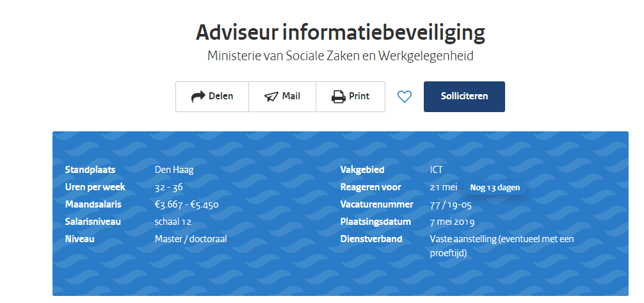Image resolution: width=644 pixels, height=303 pixels.
Task: Click the printer icon
Action: (338, 97)
